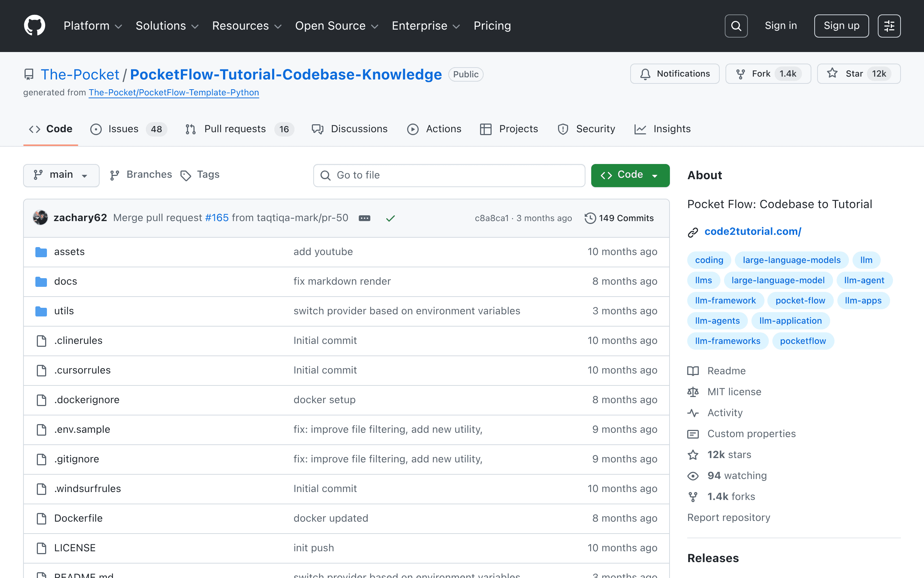Screen dimensions: 924x578
Task: Open the PocketFlow-Template-Python template link
Action: (x=174, y=92)
